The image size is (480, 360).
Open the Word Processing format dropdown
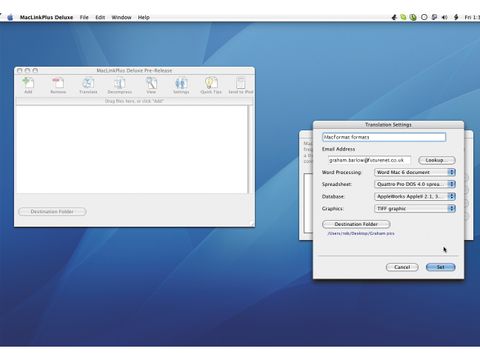point(415,172)
